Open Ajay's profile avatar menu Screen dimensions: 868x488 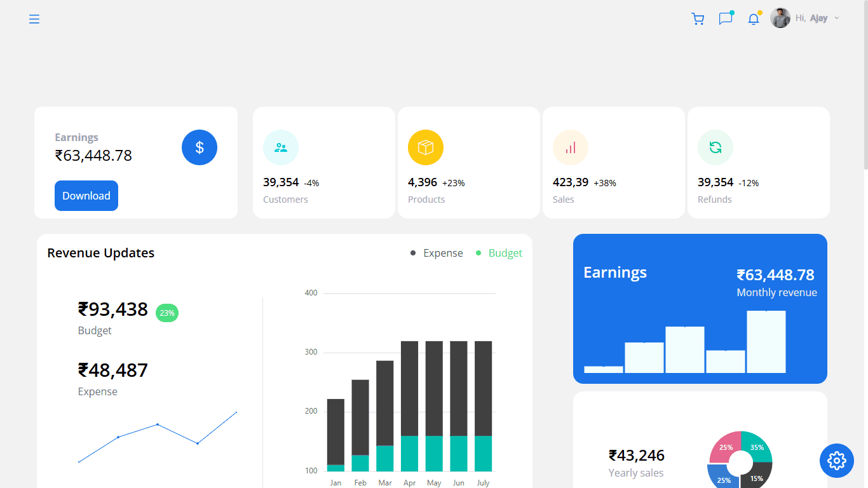pos(780,18)
